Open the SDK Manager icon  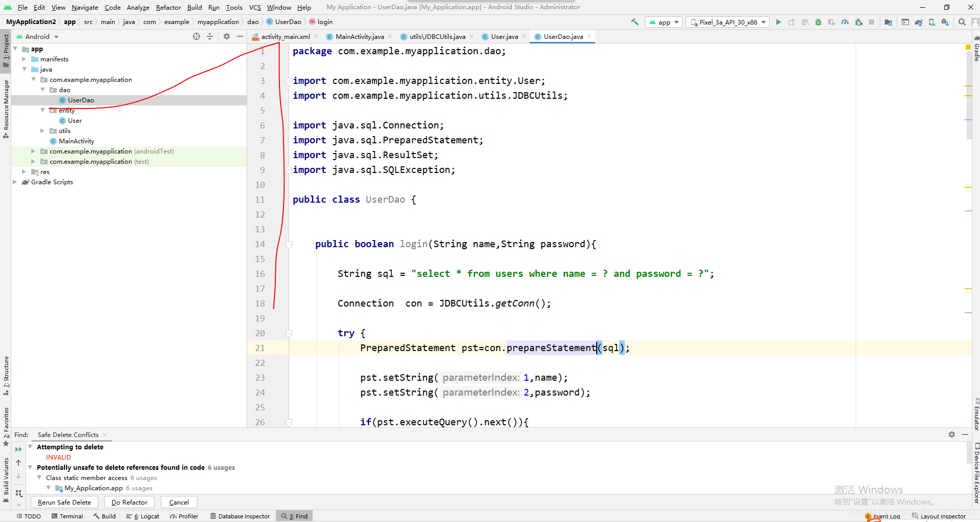pyautogui.click(x=945, y=22)
